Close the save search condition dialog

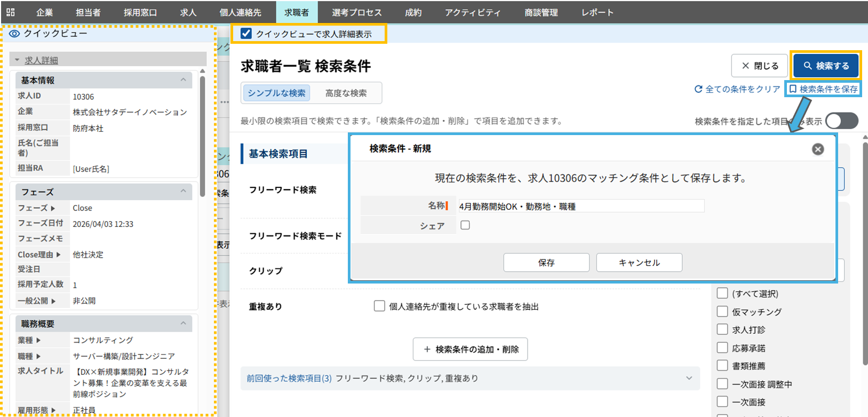(x=817, y=150)
